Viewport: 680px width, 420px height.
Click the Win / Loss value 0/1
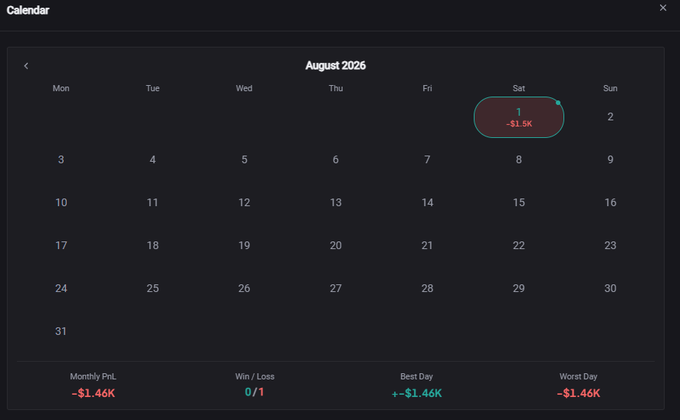pyautogui.click(x=255, y=392)
